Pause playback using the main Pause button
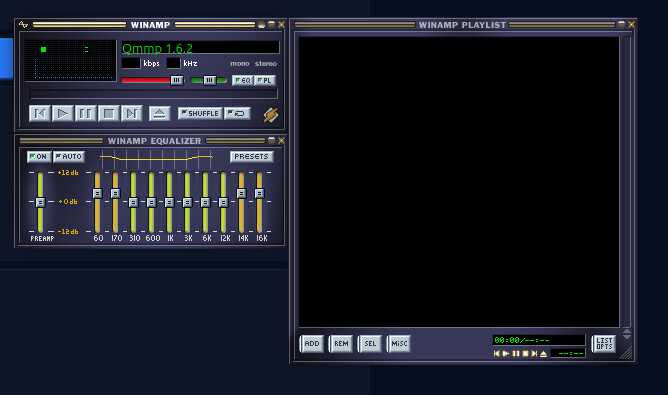The image size is (668, 395). pyautogui.click(x=86, y=114)
